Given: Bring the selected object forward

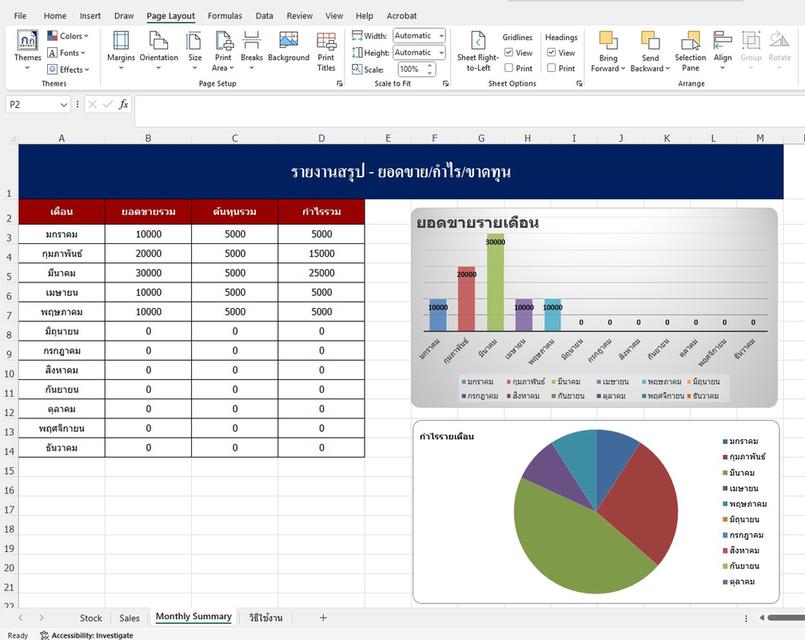Looking at the screenshot, I should tap(608, 51).
